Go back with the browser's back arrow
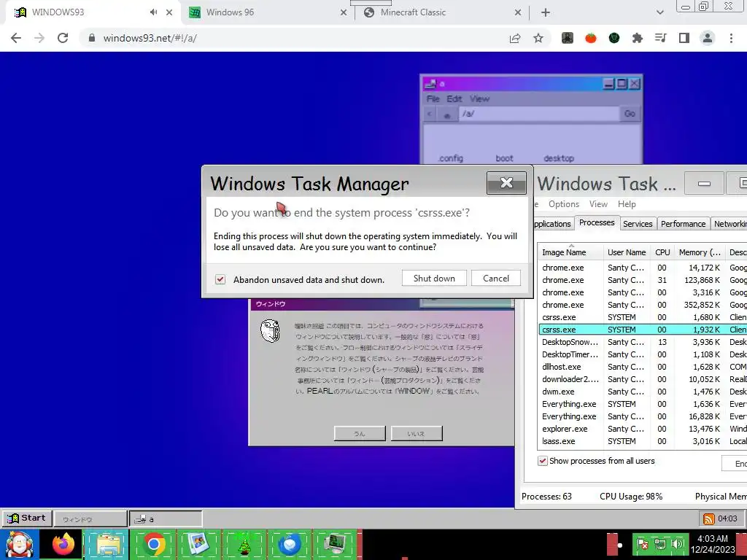747x560 pixels. click(x=16, y=38)
